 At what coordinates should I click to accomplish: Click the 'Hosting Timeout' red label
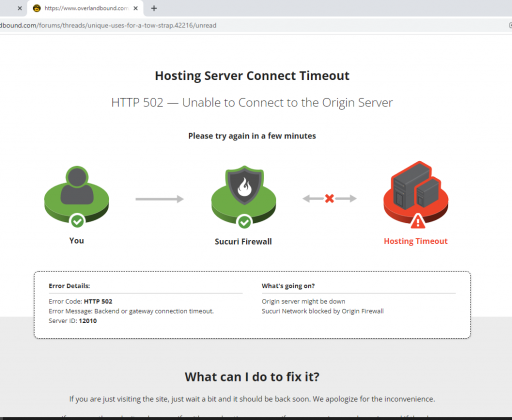pyautogui.click(x=416, y=241)
